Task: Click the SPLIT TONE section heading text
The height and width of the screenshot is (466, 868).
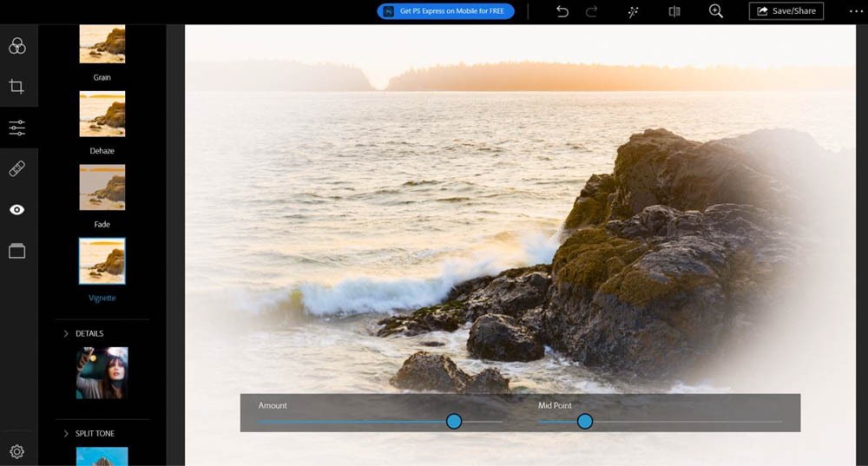Action: 95,433
